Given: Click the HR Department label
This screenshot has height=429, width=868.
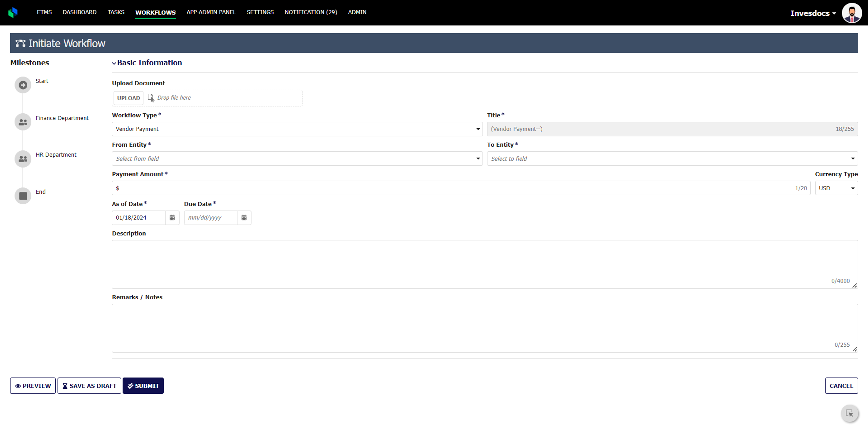Looking at the screenshot, I should [56, 155].
